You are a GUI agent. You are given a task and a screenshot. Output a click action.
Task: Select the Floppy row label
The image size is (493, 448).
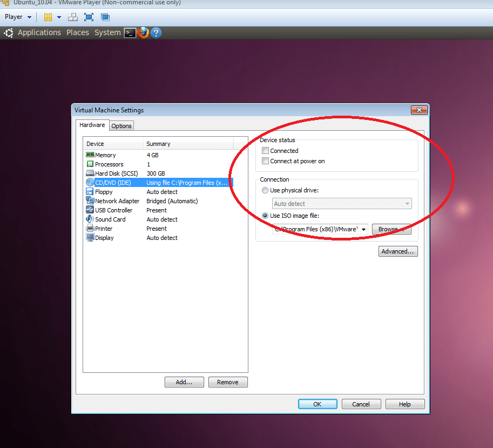pyautogui.click(x=104, y=192)
